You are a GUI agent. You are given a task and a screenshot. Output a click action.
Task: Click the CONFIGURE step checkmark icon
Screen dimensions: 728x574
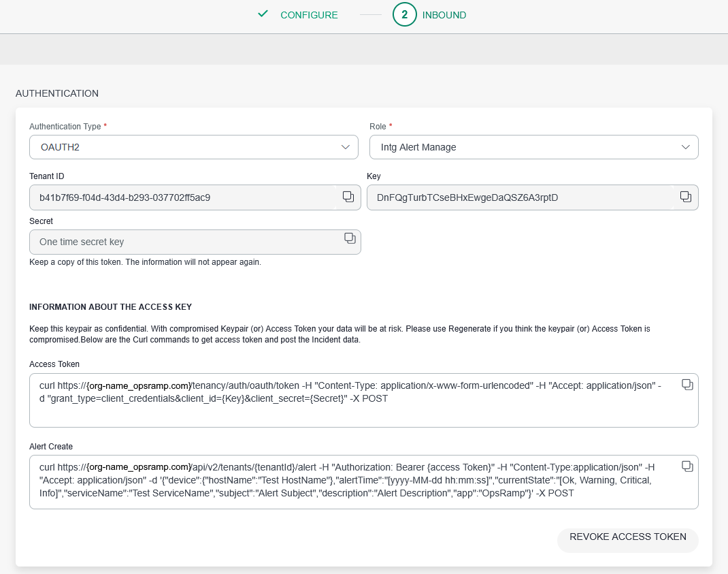263,14
